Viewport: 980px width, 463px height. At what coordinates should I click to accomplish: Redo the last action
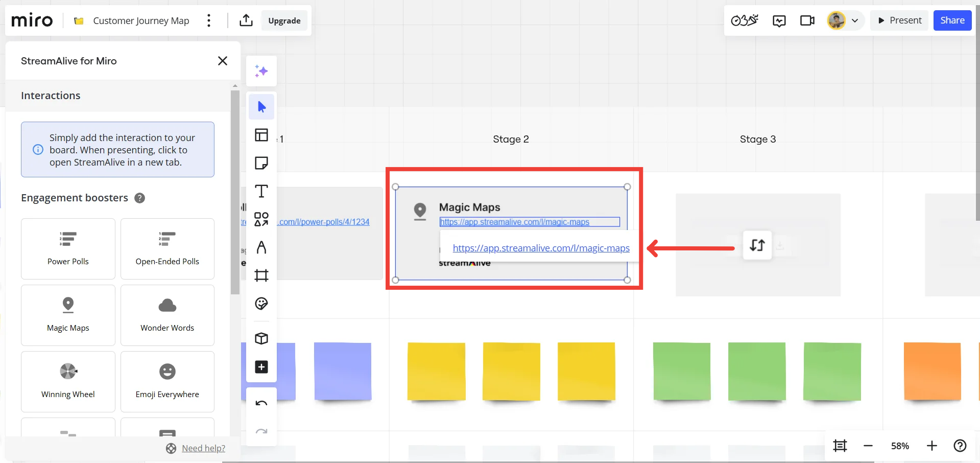pos(261,431)
